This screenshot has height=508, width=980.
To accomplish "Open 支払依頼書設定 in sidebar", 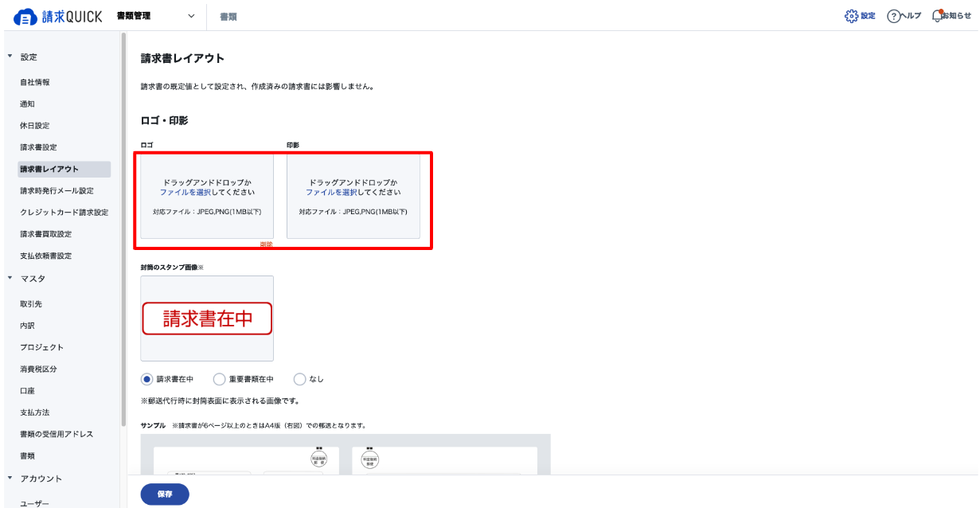I will coord(45,256).
